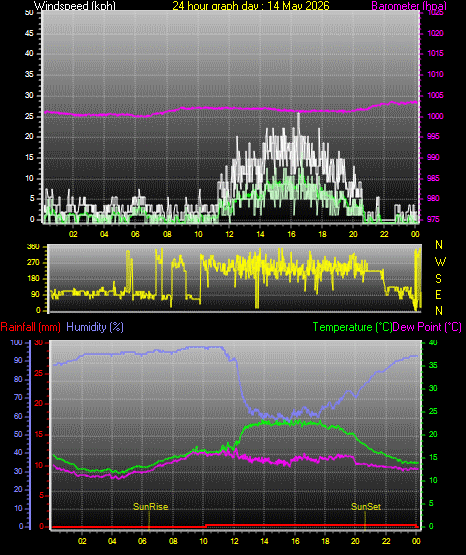This screenshot has height=555, width=466.
Task: Click yellow '90' on the wind direction axis
Action: coord(35,294)
